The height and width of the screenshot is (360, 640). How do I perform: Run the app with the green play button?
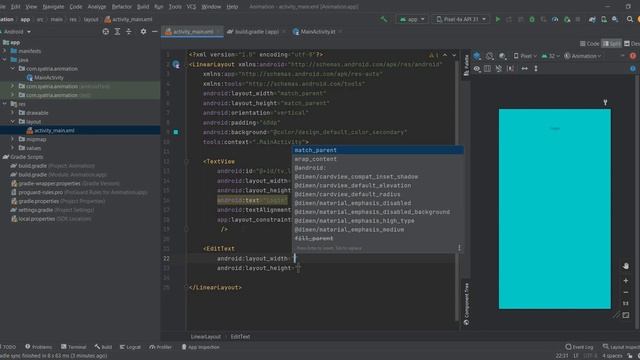[498, 19]
